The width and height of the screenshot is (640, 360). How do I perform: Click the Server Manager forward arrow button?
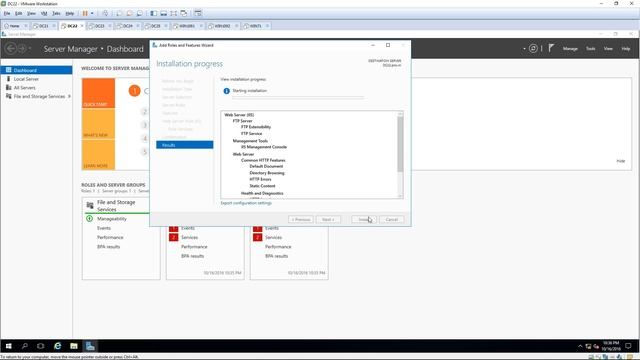[22, 49]
